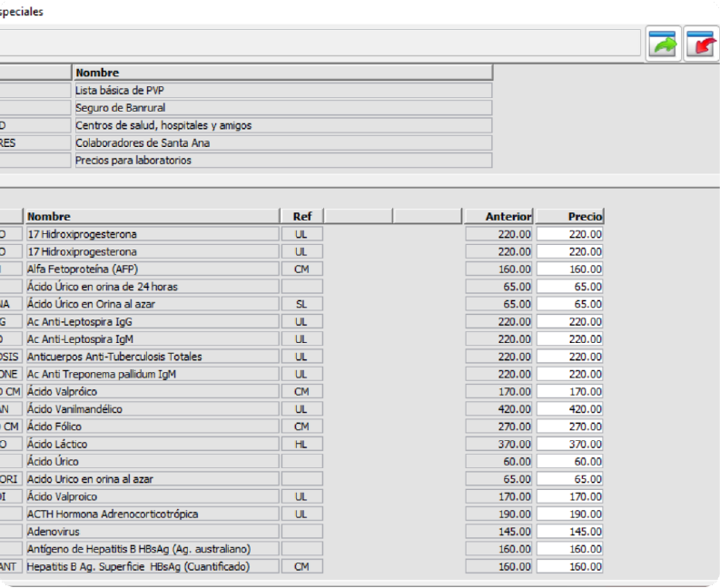
Task: Select the 'Lista básica de PVP' price list
Action: pyautogui.click(x=281, y=91)
